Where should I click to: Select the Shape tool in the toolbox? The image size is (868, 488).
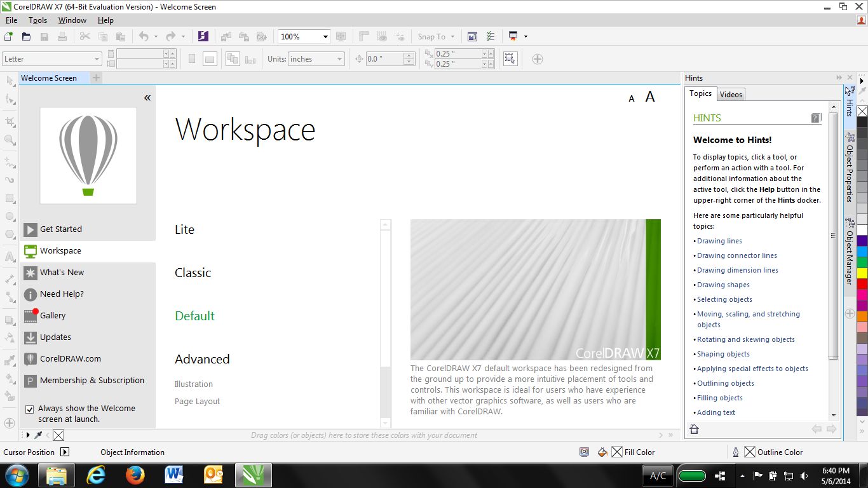tap(10, 99)
